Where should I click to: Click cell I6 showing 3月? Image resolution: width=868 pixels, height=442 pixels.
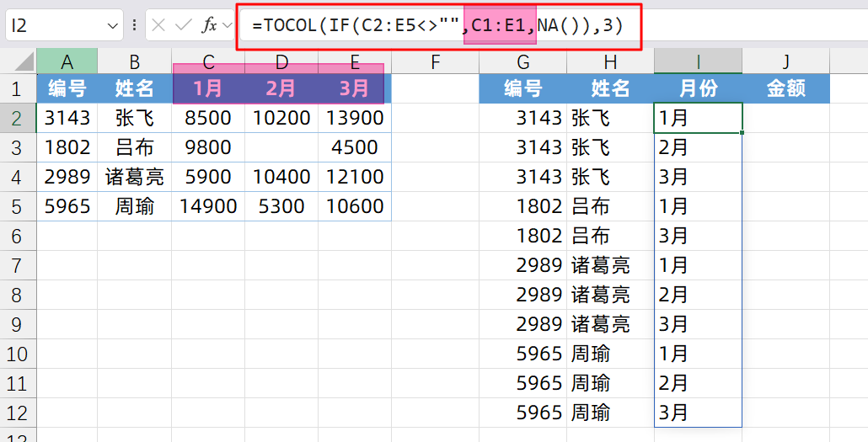pos(698,236)
